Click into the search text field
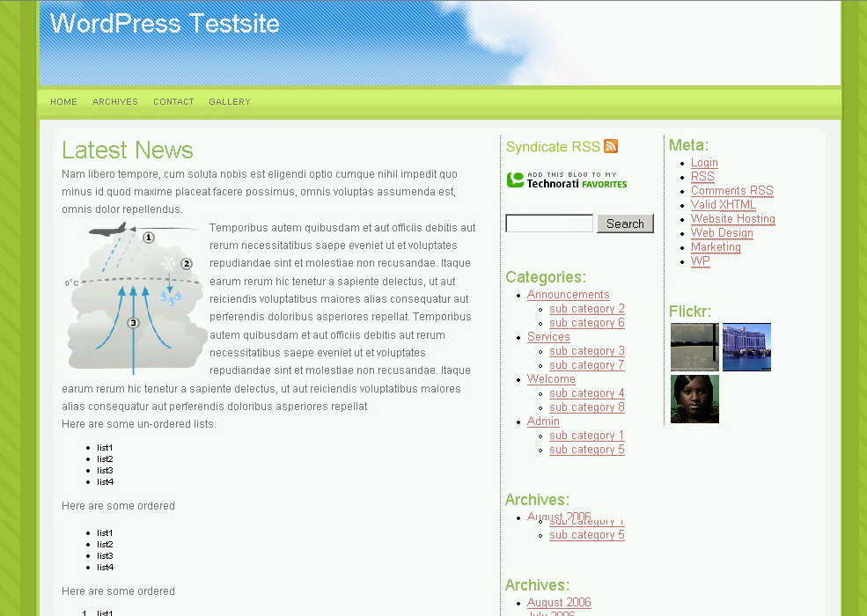Viewport: 867px width, 616px height. tap(549, 224)
